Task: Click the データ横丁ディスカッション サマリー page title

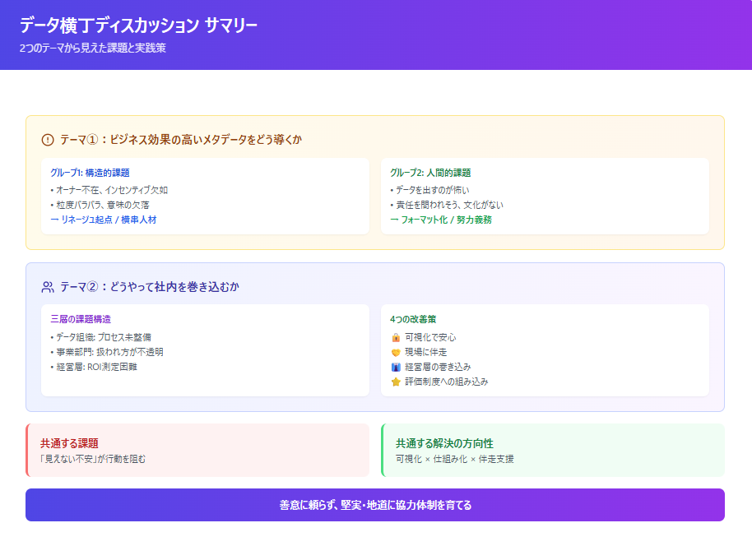Action: pyautogui.click(x=138, y=25)
